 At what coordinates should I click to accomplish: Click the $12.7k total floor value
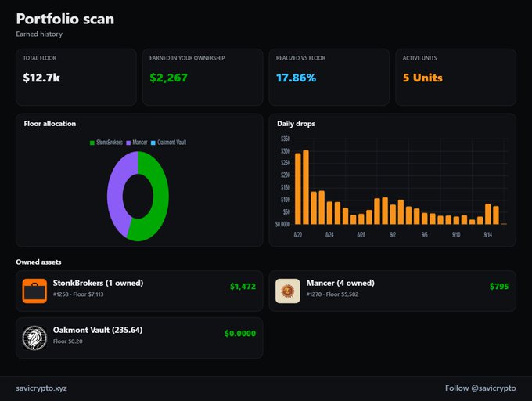coord(41,78)
